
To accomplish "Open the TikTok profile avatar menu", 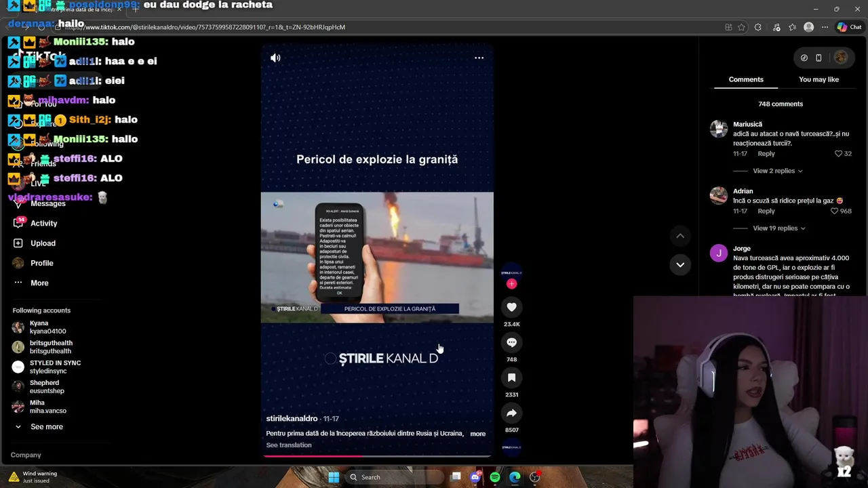I will click(841, 58).
